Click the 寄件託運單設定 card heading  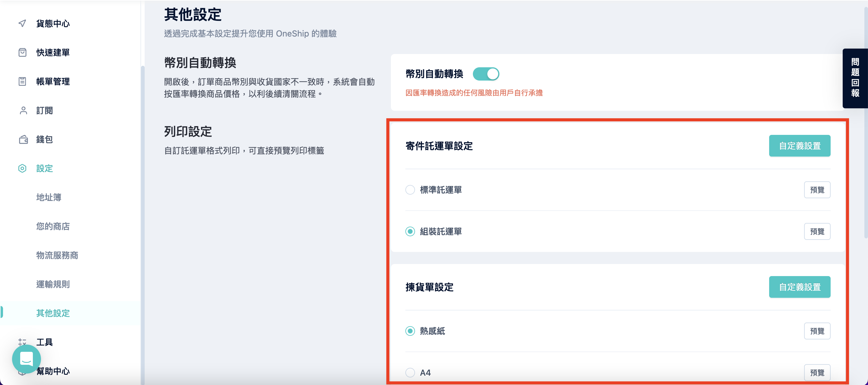(x=439, y=146)
